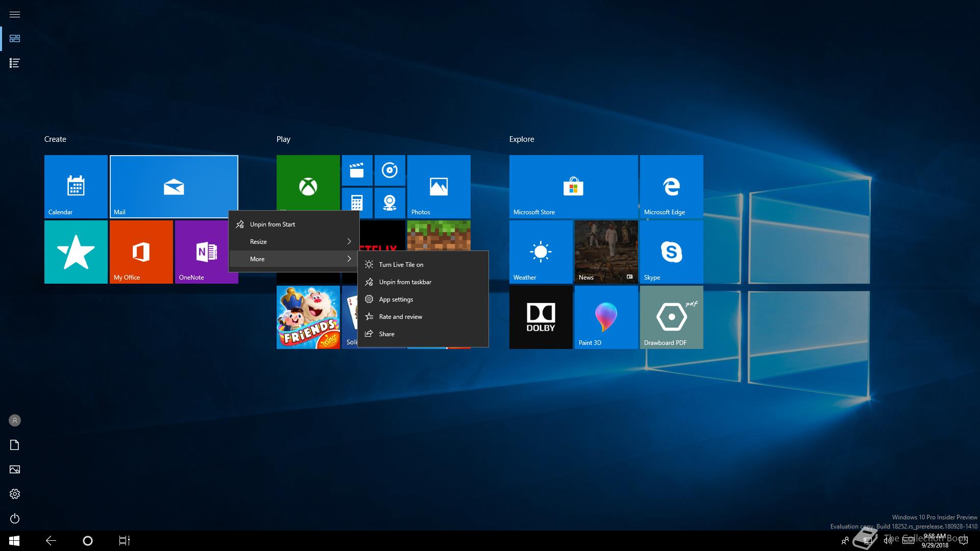Switch to All apps list icon
The image size is (980, 551).
(15, 63)
